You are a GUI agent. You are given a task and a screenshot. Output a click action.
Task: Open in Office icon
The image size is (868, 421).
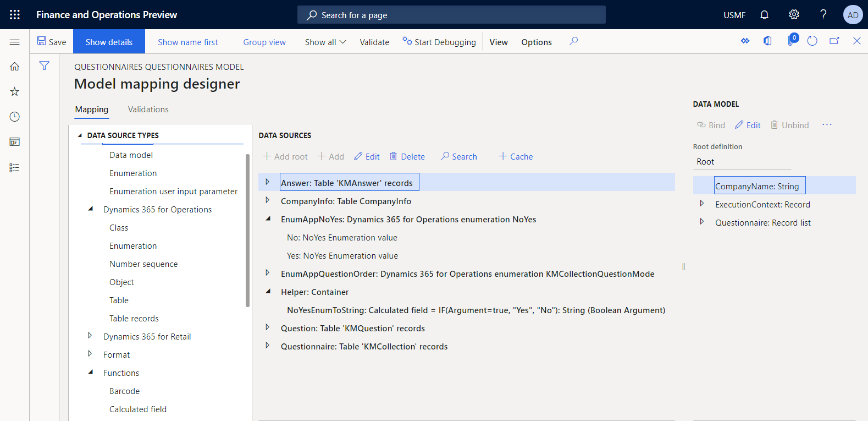tap(768, 41)
